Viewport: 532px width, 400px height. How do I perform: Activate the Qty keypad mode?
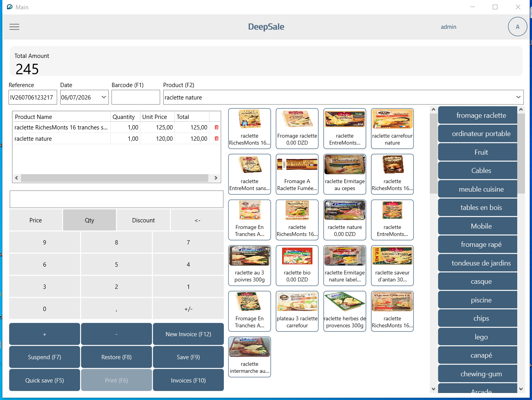click(x=89, y=220)
